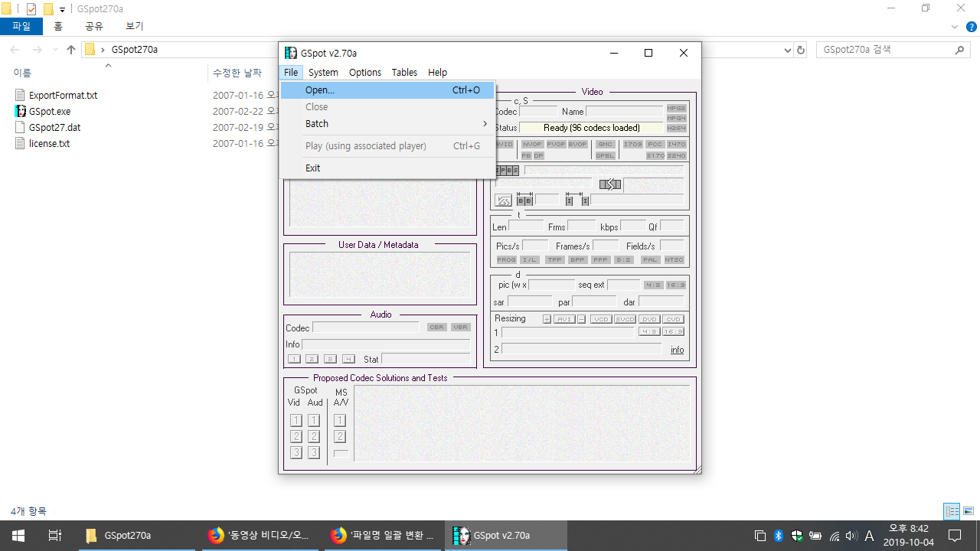Click the GSpot Vid test button 1

[x=296, y=420]
